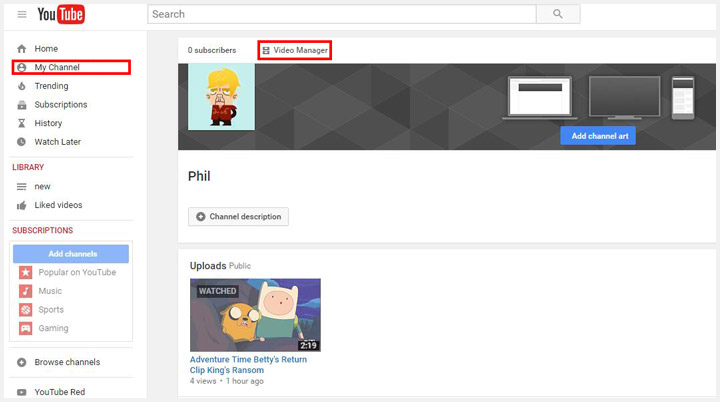The image size is (720, 402).
Task: Click into the Search input field
Action: point(342,14)
